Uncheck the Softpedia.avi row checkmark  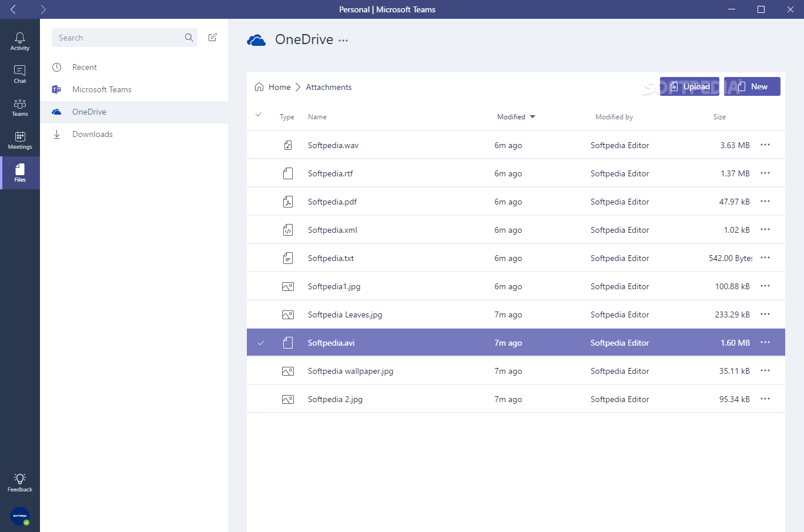[x=261, y=343]
